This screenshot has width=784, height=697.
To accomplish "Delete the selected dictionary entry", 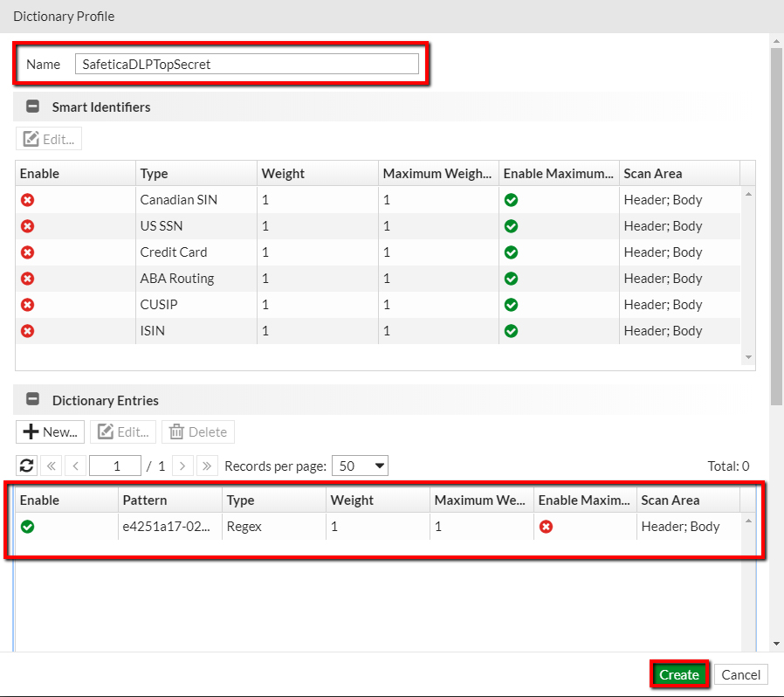I will click(x=198, y=431).
